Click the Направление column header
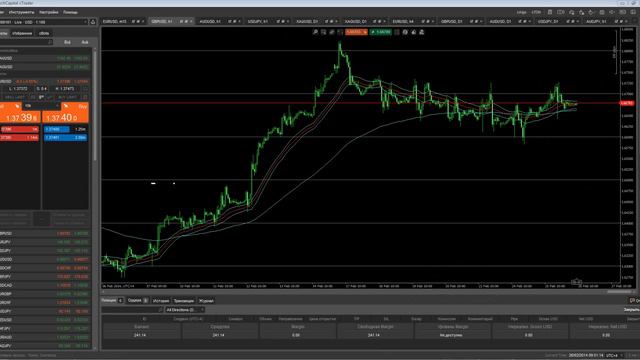 [290, 319]
